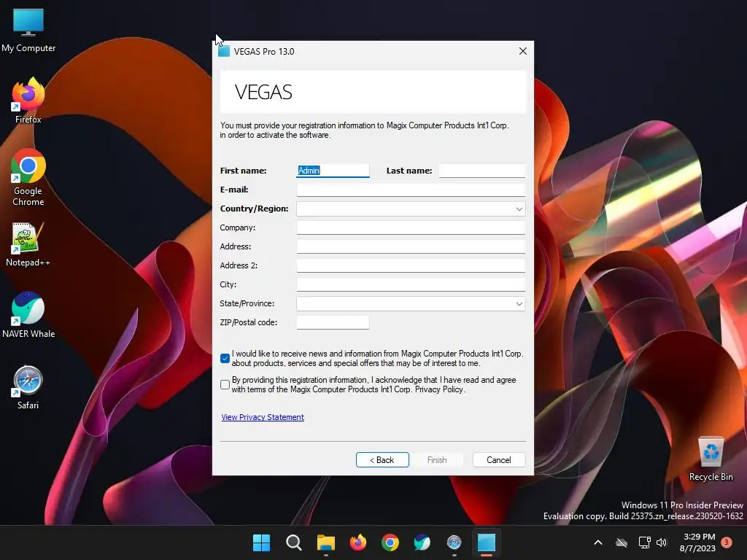Screen dimensions: 747x560
Task: Focus the City input field
Action: (x=411, y=285)
